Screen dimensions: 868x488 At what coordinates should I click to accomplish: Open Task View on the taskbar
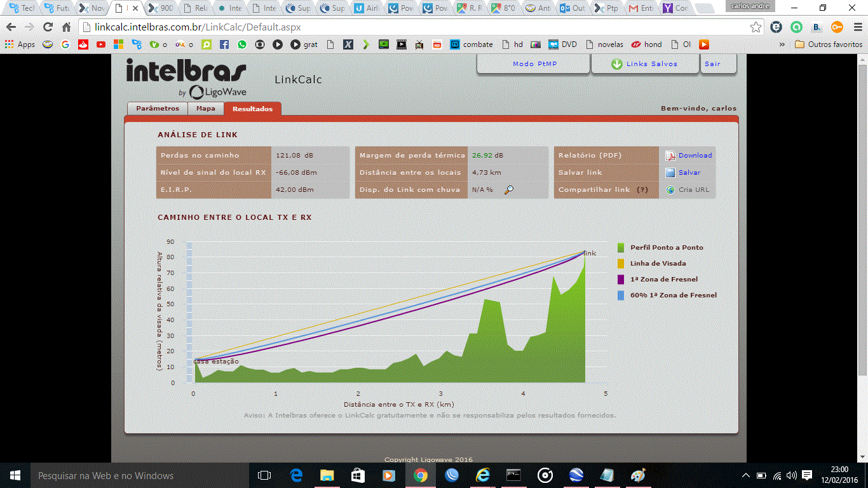[x=264, y=475]
